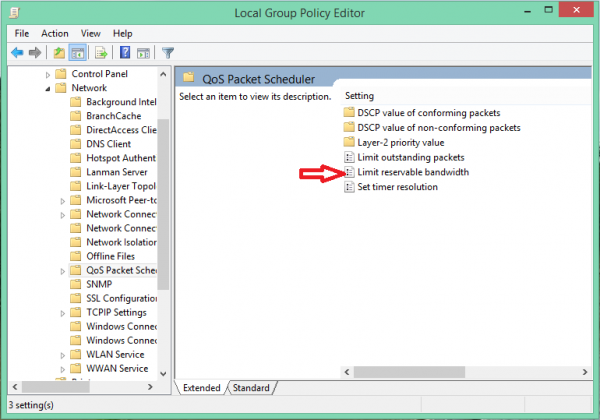Toggle Show/Hide Action Pane icon
The width and height of the screenshot is (600, 420).
143,53
